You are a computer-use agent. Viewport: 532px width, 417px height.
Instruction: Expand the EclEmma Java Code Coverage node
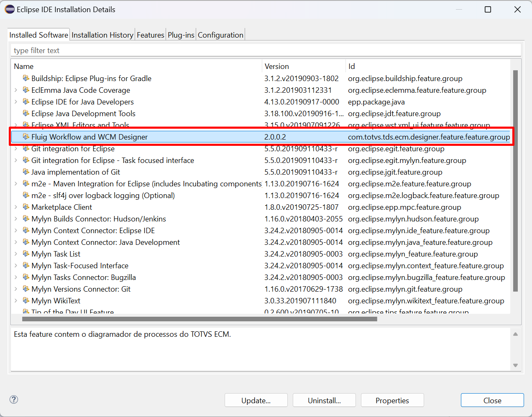16,90
